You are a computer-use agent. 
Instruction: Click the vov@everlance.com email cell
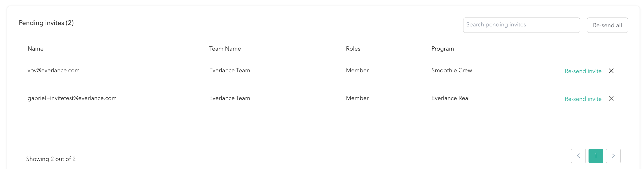click(54, 70)
